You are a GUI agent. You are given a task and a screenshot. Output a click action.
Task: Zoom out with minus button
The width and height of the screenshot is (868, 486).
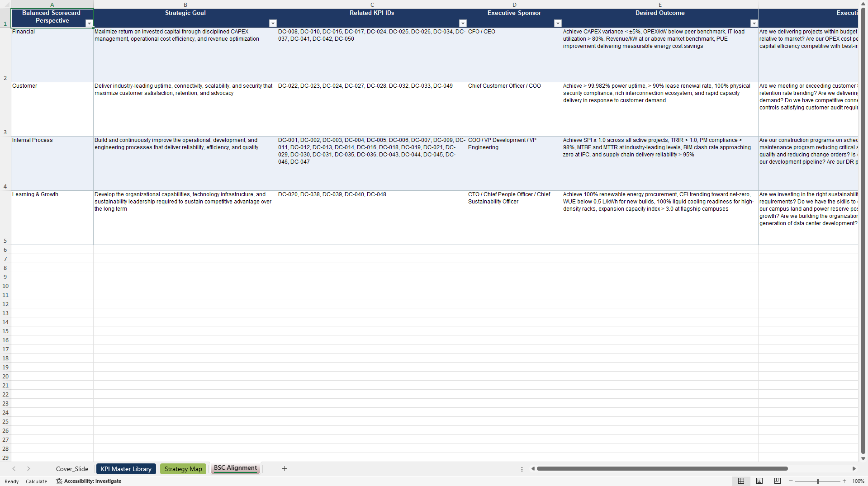click(791, 481)
